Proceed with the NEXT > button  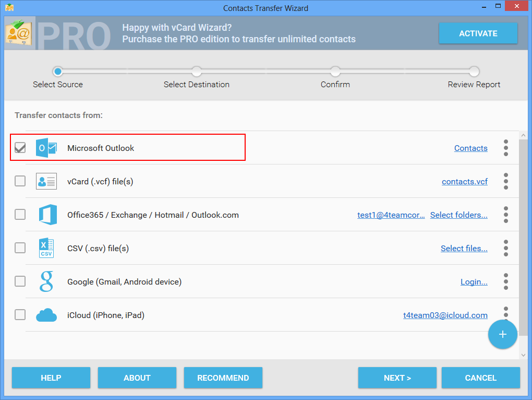pos(397,378)
